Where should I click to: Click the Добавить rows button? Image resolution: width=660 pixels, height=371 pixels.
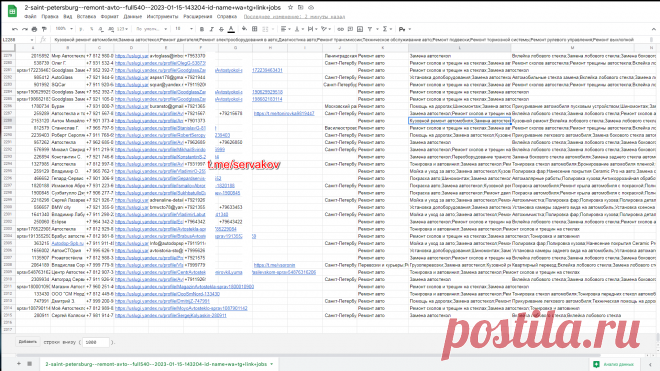click(28, 342)
